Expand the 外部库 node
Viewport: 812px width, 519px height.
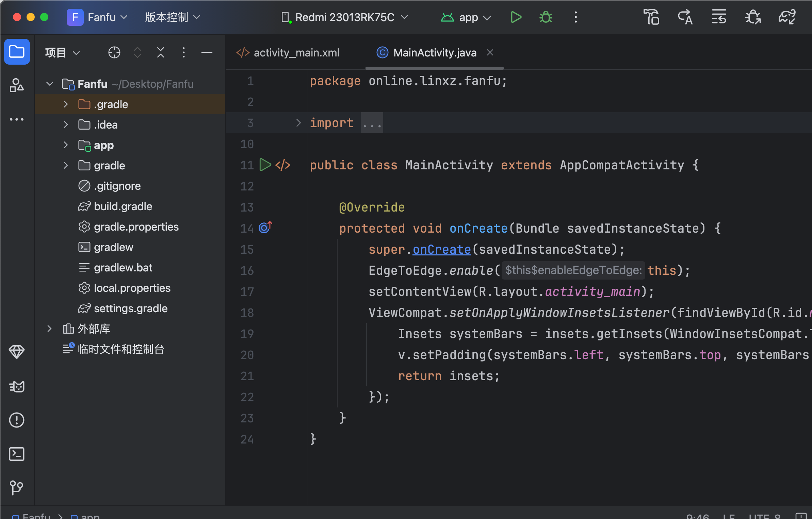pos(50,329)
